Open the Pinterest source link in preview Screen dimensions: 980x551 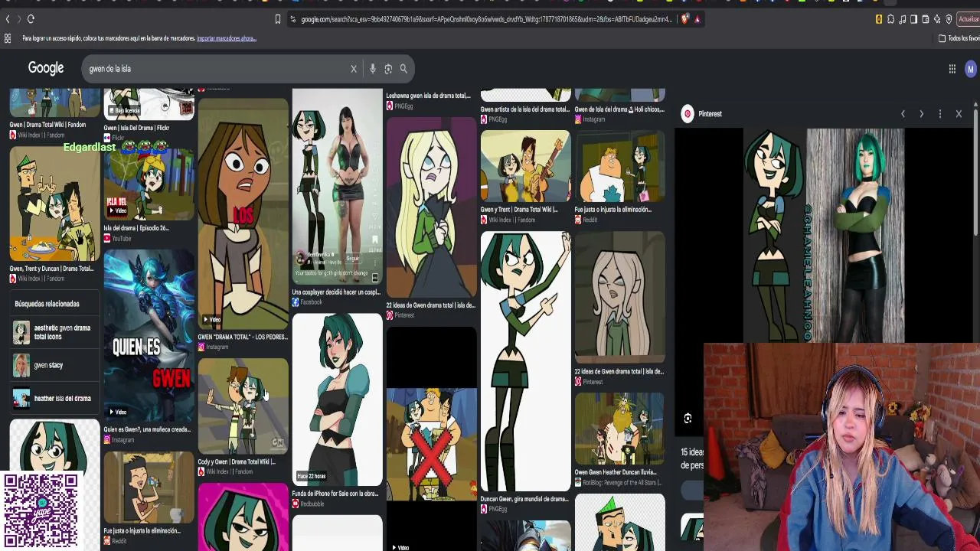pyautogui.click(x=703, y=114)
